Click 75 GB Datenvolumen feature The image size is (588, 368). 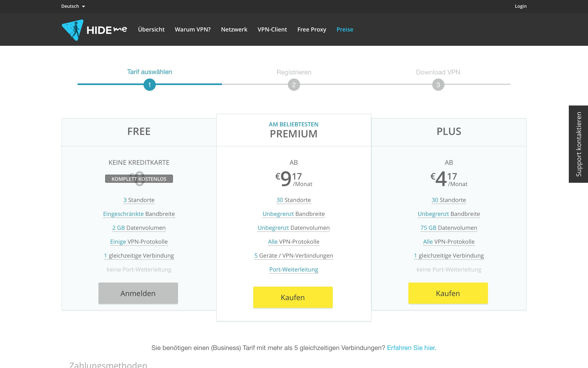coord(449,228)
